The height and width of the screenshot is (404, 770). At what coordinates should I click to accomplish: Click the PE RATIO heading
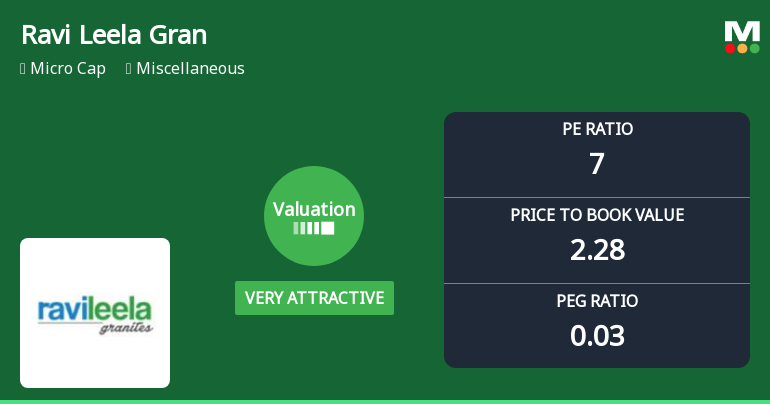(x=597, y=129)
